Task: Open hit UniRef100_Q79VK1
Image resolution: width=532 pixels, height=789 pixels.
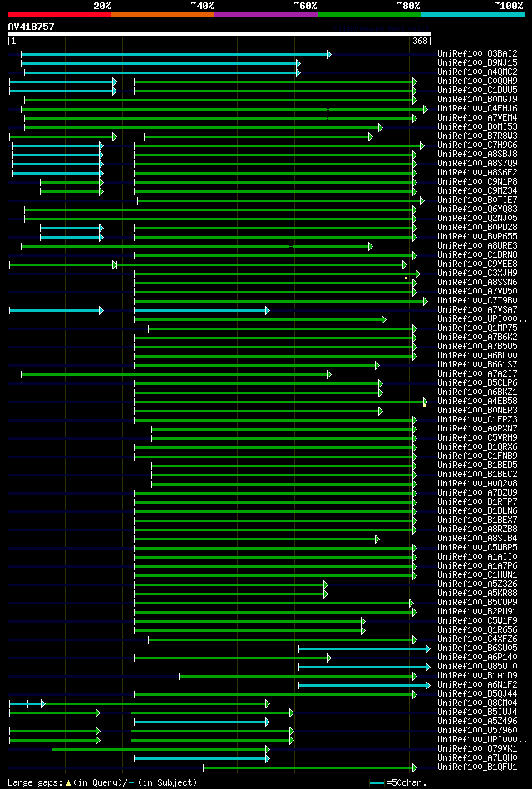Action: pos(478,749)
